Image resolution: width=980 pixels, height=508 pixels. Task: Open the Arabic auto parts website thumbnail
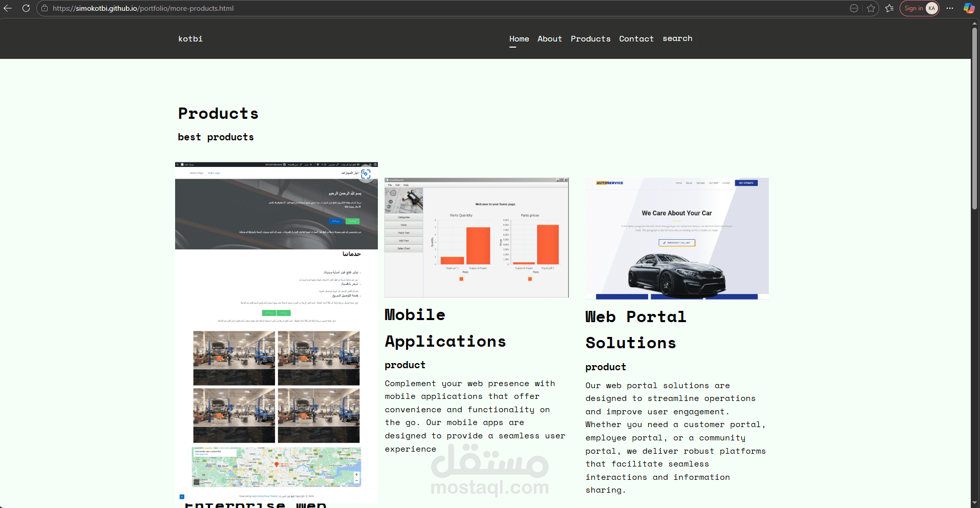(276, 332)
